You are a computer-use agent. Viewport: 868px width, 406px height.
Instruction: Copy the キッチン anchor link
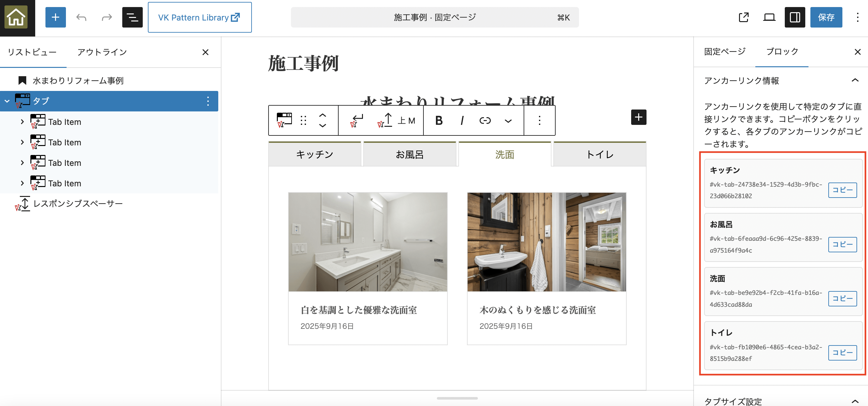[x=842, y=190]
